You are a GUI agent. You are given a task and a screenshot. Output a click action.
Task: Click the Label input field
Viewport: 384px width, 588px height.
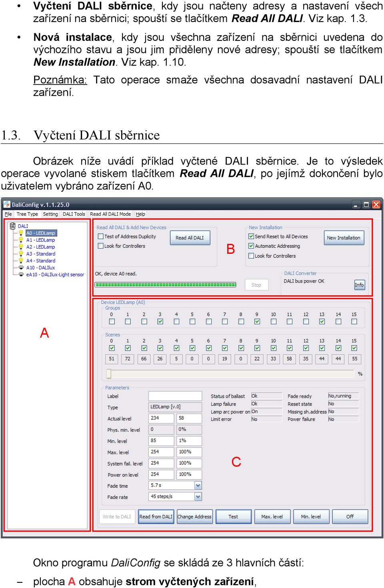pyautogui.click(x=175, y=396)
